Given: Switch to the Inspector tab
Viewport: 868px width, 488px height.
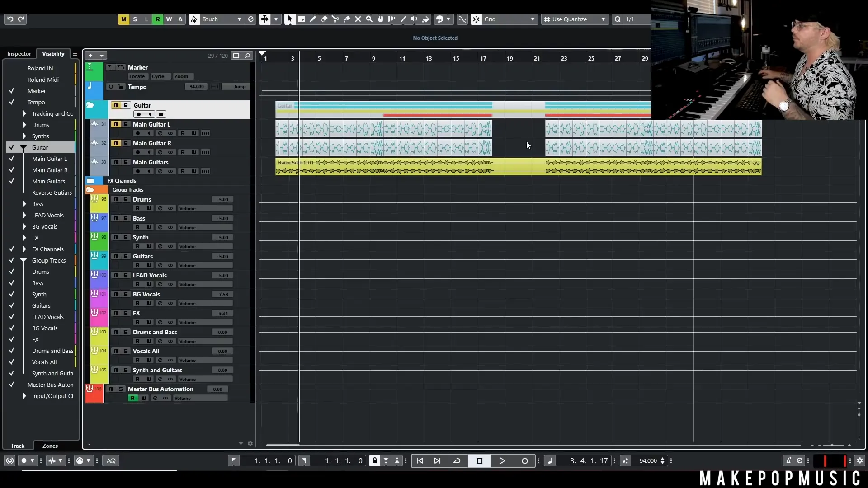Looking at the screenshot, I should pos(19,54).
